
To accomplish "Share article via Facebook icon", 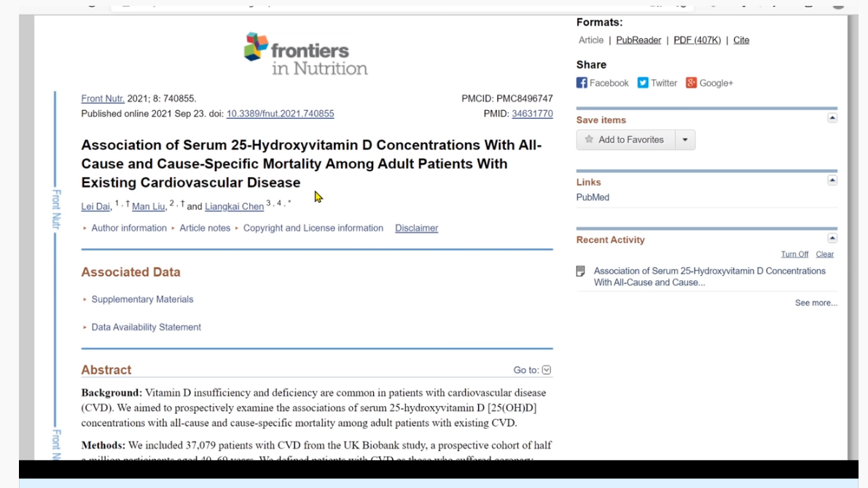I will click(x=582, y=83).
